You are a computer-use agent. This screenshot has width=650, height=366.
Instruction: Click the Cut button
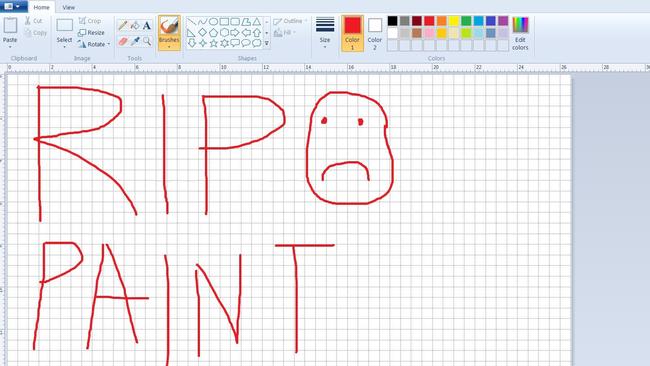[33, 21]
